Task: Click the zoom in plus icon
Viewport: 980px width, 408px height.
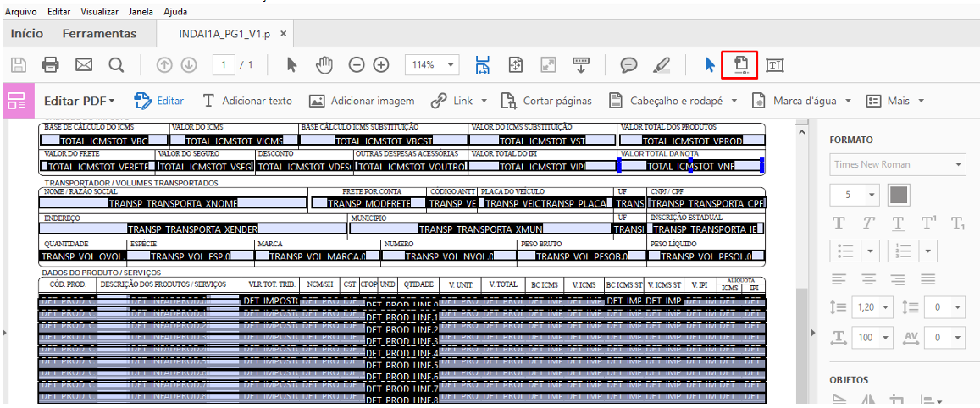Action: click(x=381, y=64)
